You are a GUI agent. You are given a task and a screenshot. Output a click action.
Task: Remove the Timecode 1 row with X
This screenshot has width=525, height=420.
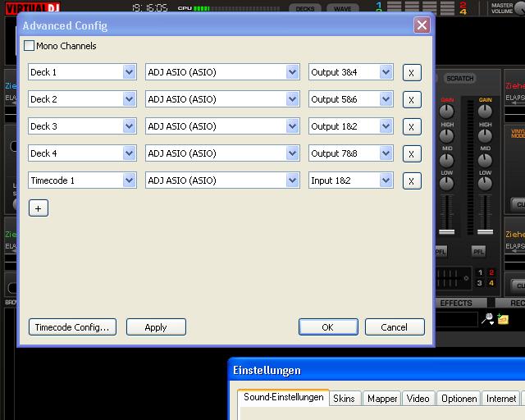pos(412,180)
